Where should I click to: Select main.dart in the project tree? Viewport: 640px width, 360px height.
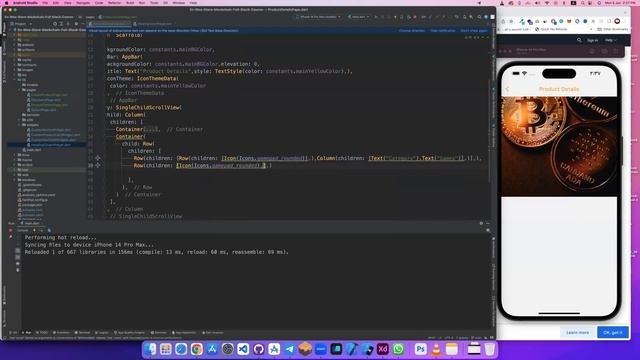click(33, 150)
